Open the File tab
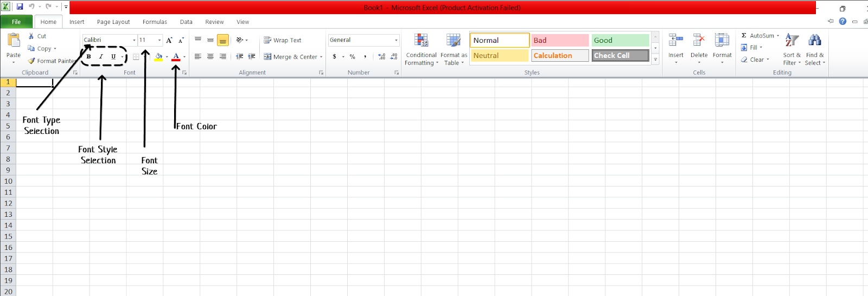The image size is (868, 296). click(16, 22)
